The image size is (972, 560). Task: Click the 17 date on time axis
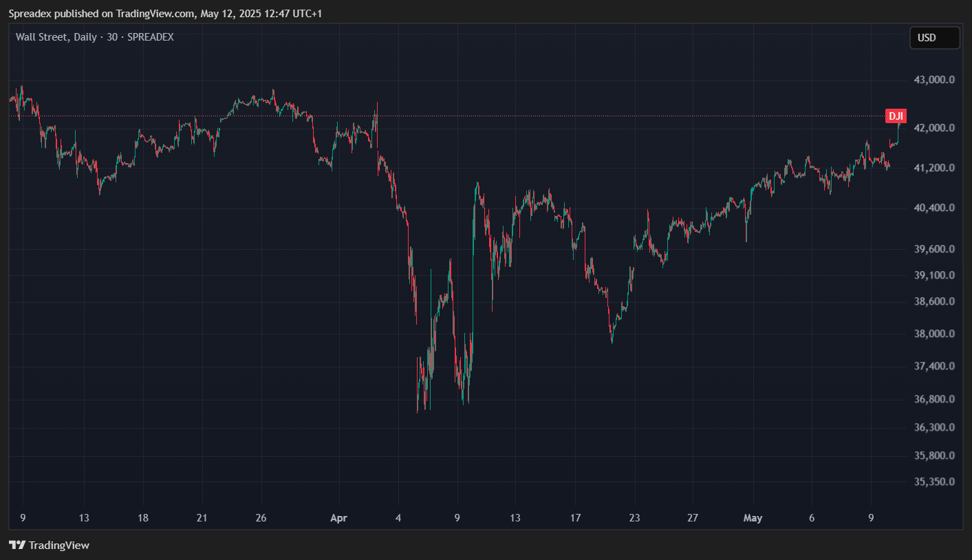click(575, 518)
